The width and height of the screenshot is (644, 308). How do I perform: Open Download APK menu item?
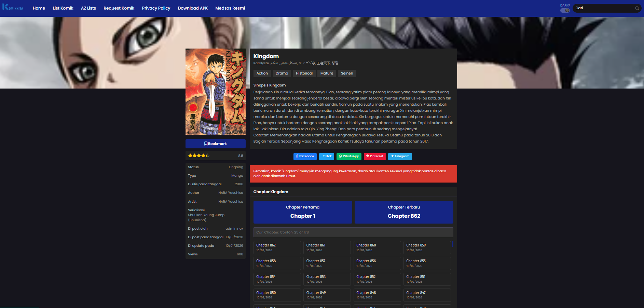pyautogui.click(x=193, y=8)
